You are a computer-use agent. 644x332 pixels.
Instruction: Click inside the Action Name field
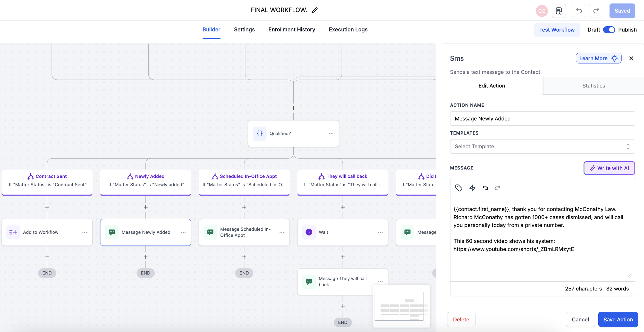(542, 118)
